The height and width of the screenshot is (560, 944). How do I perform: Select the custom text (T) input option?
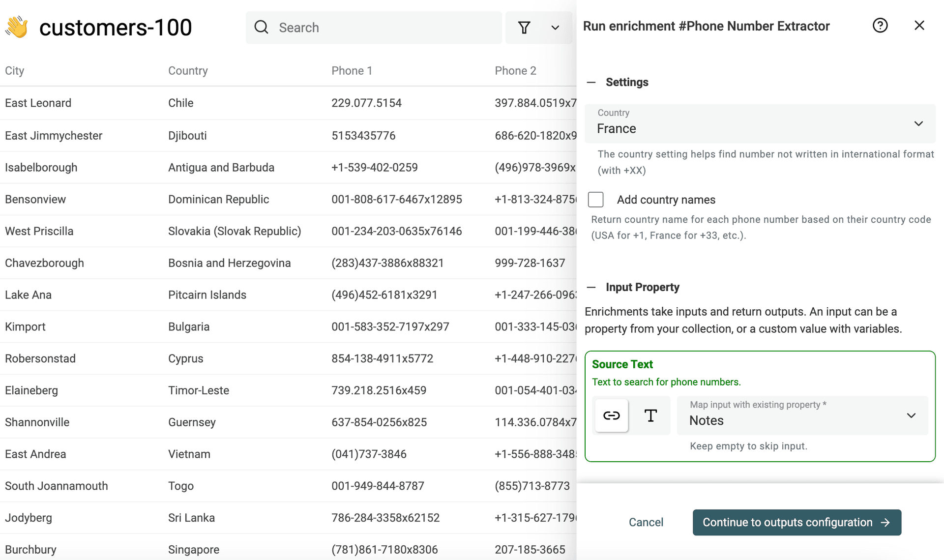click(650, 415)
